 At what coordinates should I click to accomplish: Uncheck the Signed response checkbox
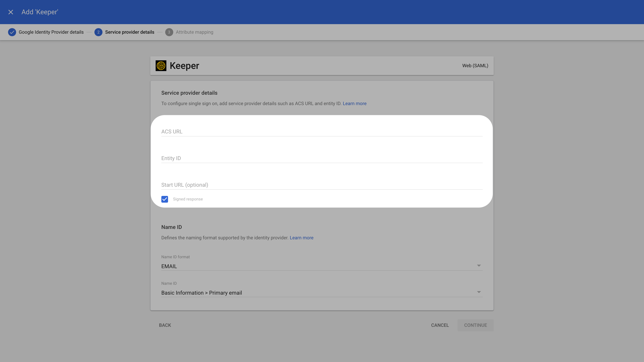tap(165, 199)
